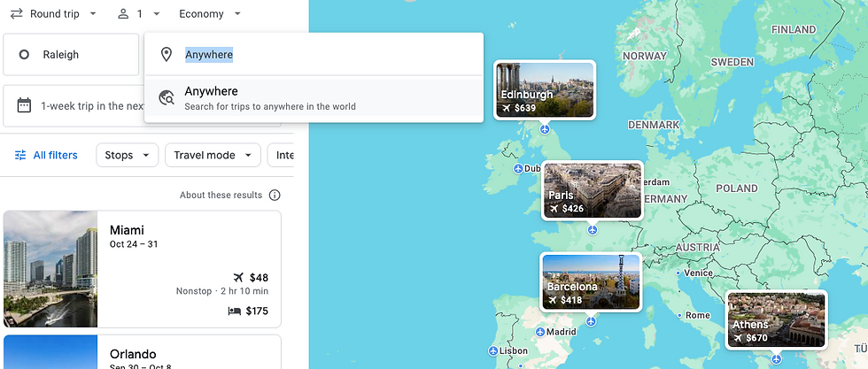Image resolution: width=868 pixels, height=369 pixels.
Task: Click the Anywhere destination input
Action: pos(314,54)
